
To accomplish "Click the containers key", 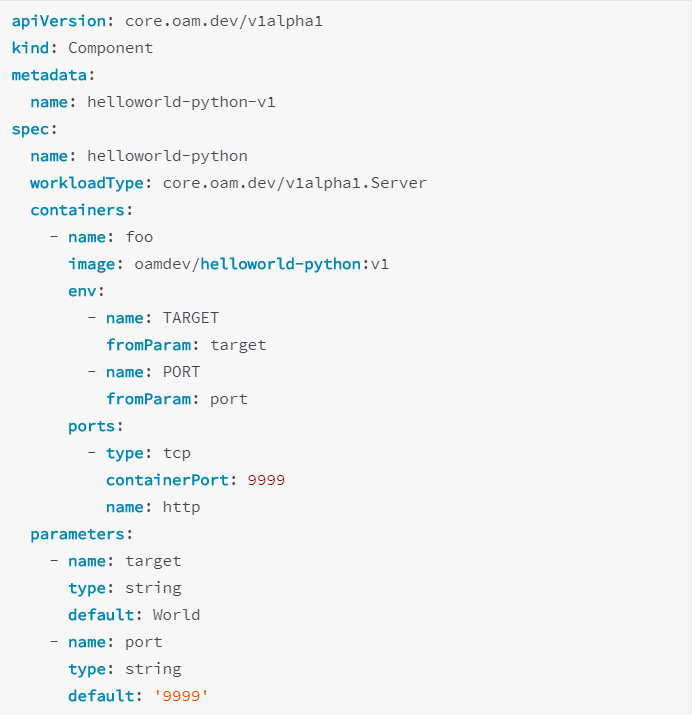I will [77, 210].
